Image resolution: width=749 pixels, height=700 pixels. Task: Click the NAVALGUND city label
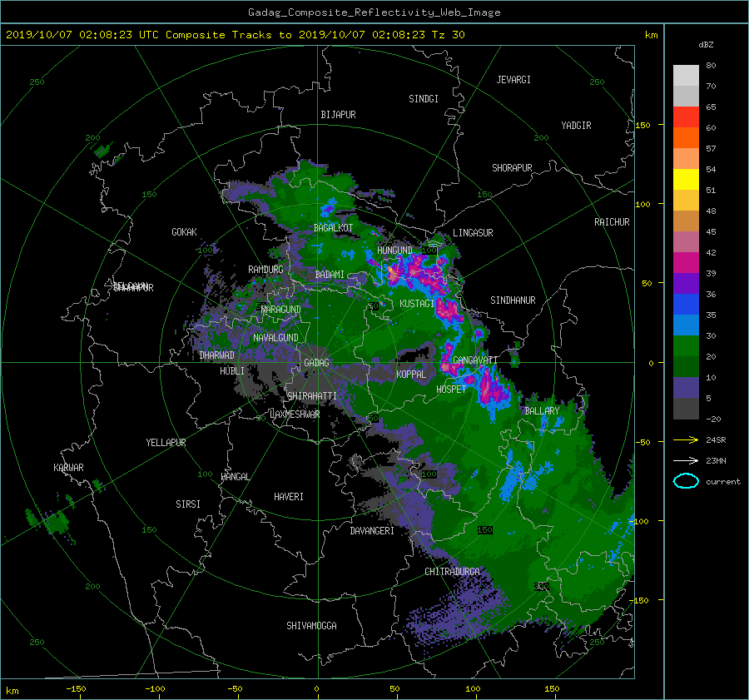(275, 338)
